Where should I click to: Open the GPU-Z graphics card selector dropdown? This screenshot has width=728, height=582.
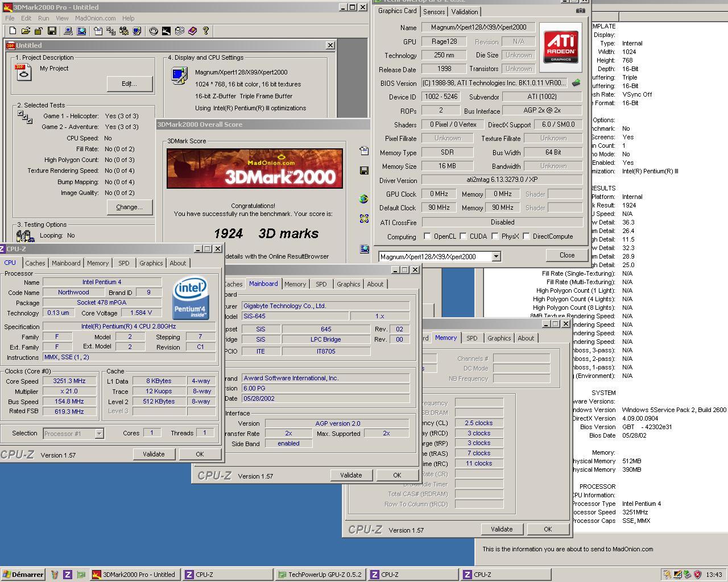(x=496, y=256)
